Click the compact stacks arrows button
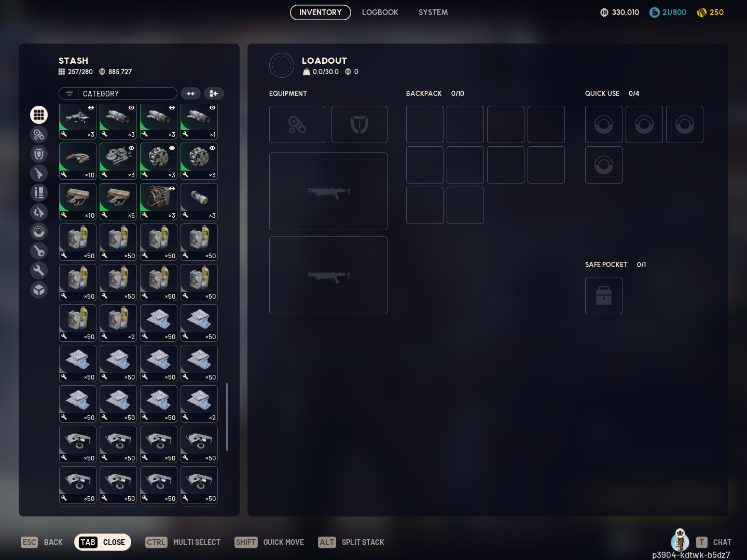The width and height of the screenshot is (747, 560). click(x=190, y=93)
